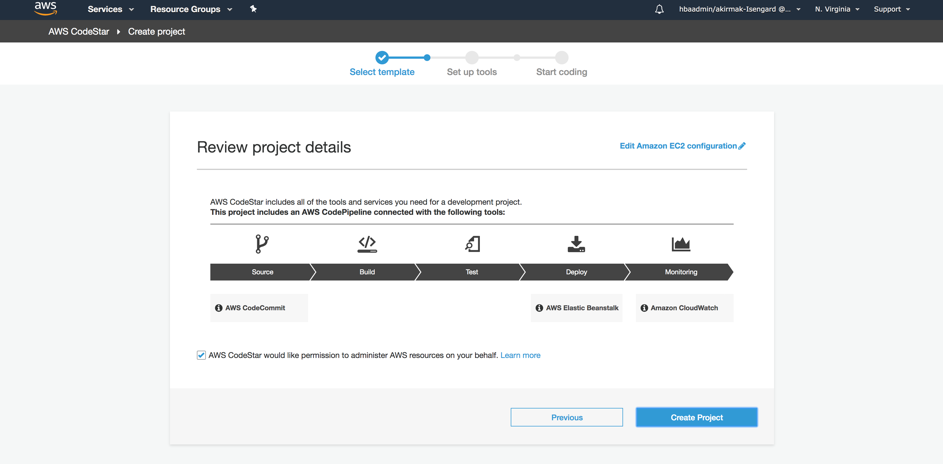
Task: Click the Previous button
Action: [567, 417]
